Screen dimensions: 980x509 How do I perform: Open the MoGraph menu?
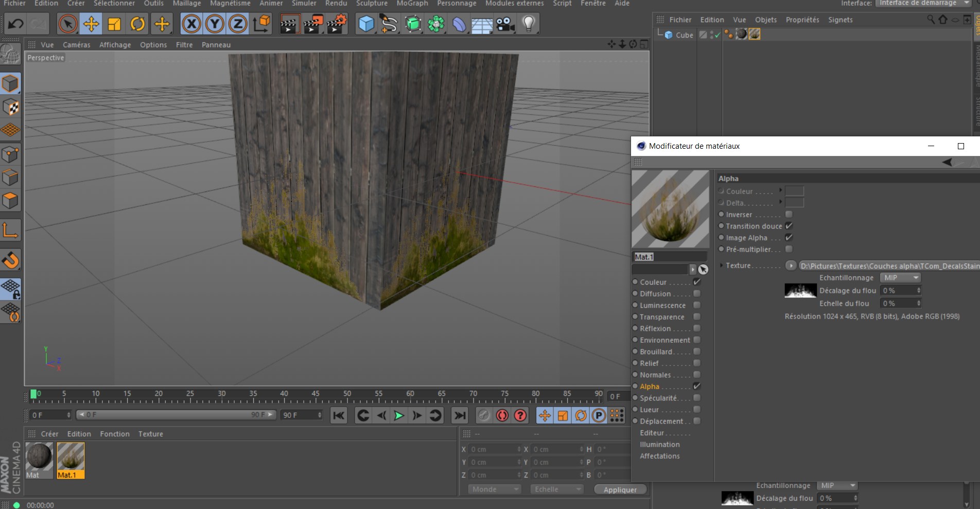(412, 4)
